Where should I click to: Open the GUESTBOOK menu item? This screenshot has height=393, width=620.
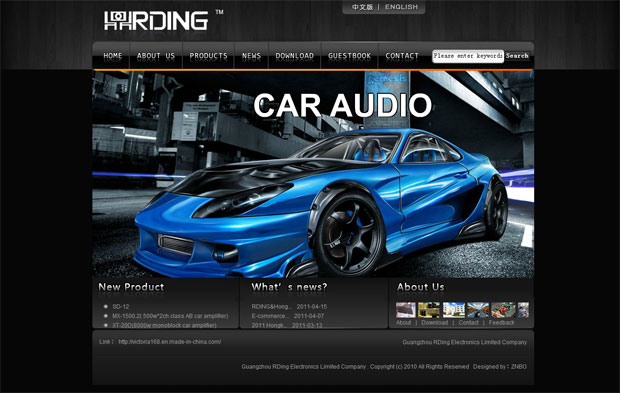(x=350, y=56)
